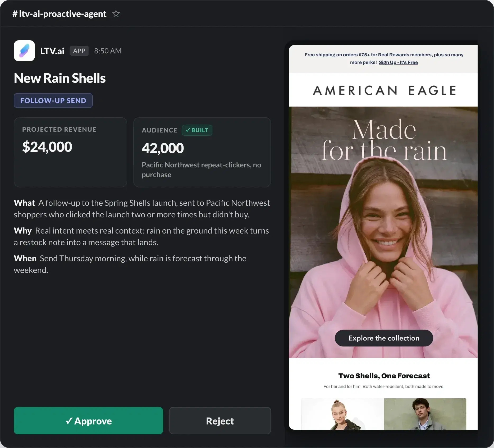Image resolution: width=494 pixels, height=448 pixels.
Task: Reject the New Rain Shells send
Action: 220,420
